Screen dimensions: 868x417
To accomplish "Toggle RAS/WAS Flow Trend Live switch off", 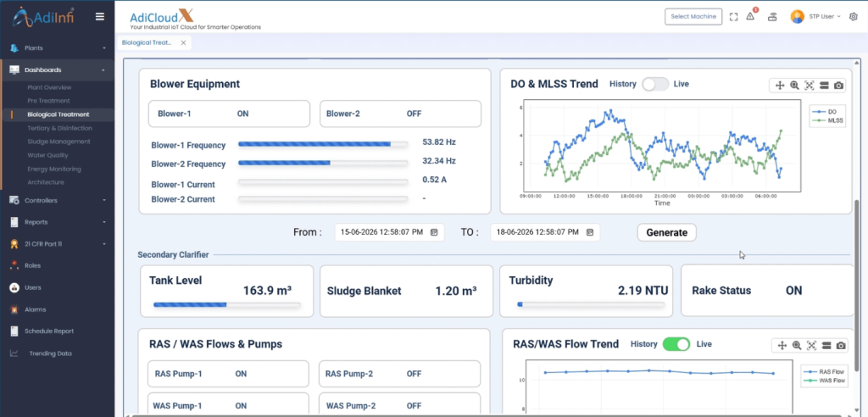I will click(676, 344).
